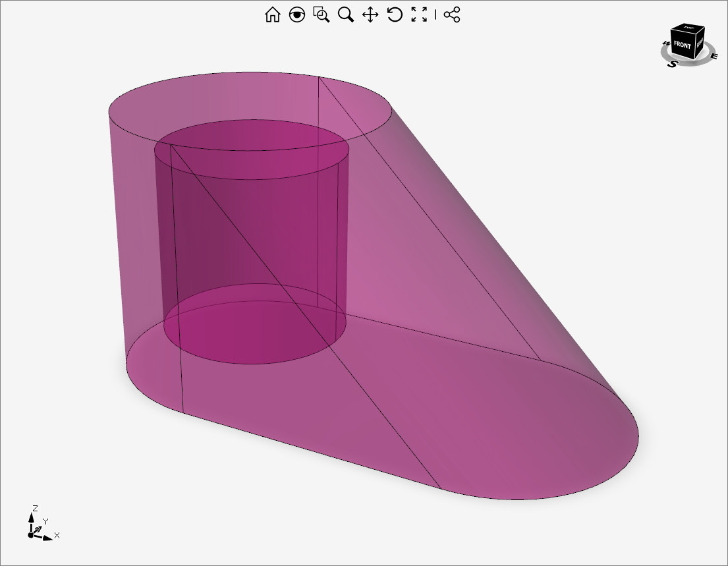Click the top face of view cube

pos(688,28)
